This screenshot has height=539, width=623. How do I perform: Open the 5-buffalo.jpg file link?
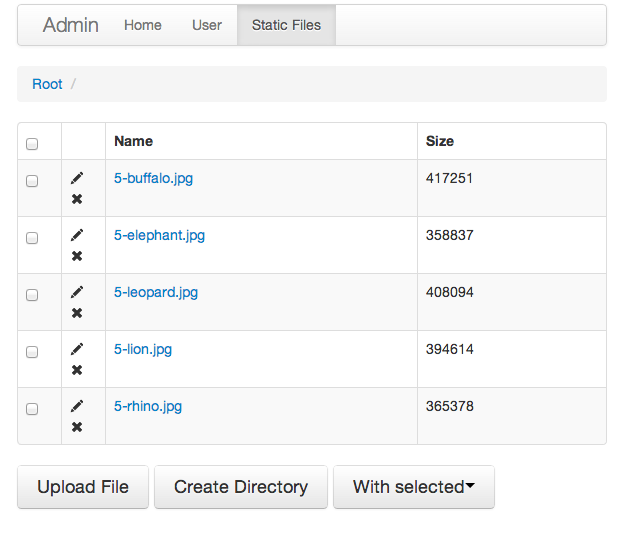[153, 178]
